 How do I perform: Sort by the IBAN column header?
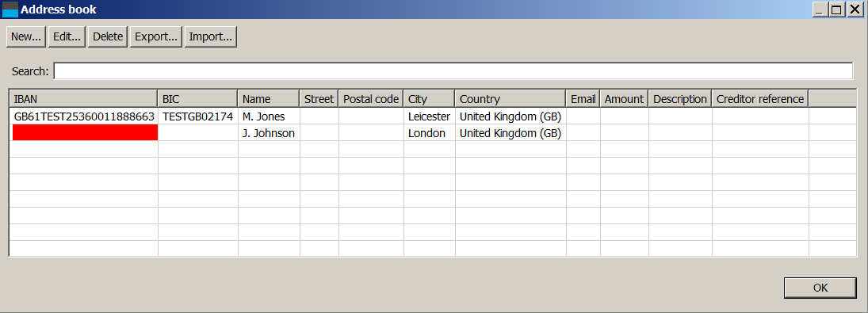click(83, 99)
